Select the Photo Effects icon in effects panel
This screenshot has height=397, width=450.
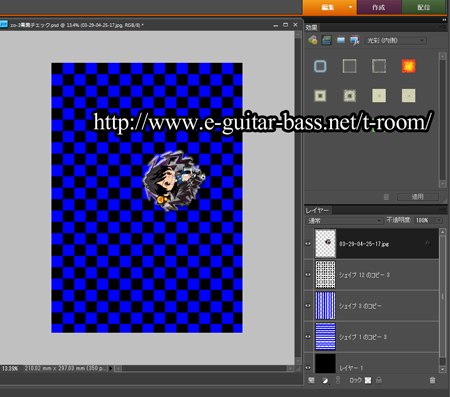coord(340,40)
